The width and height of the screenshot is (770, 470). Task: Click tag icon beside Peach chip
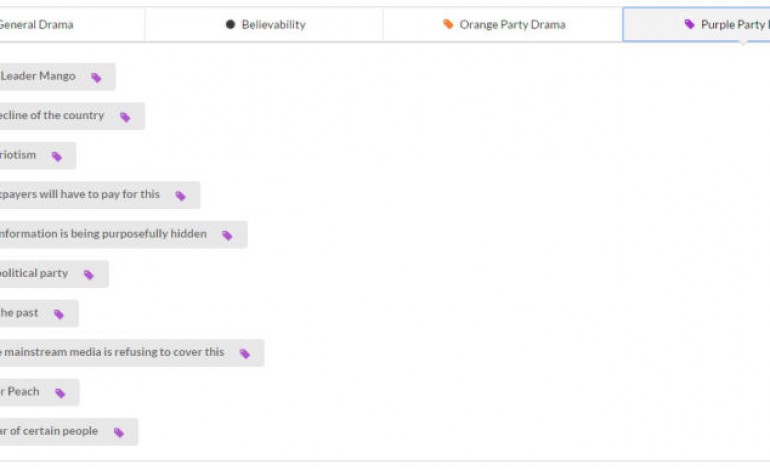[60, 393]
